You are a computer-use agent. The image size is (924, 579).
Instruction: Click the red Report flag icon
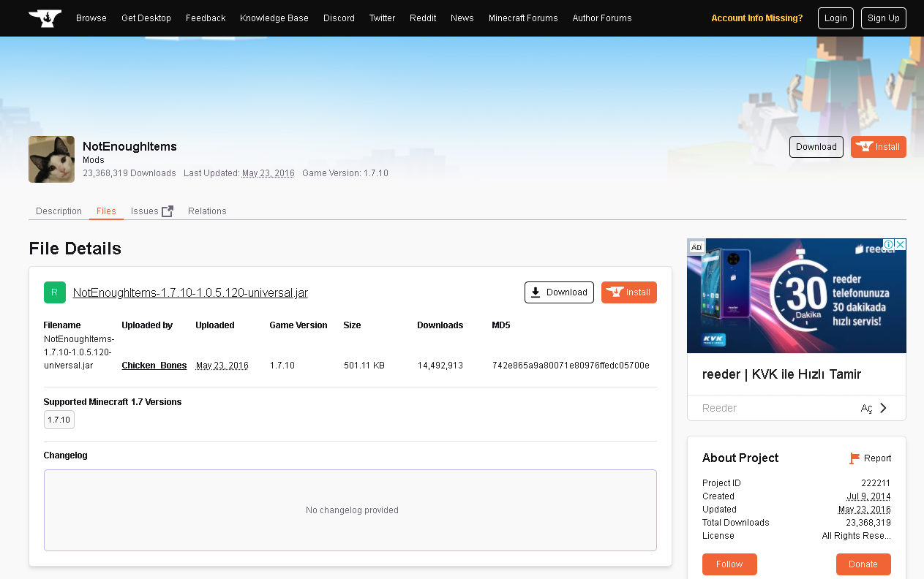854,458
